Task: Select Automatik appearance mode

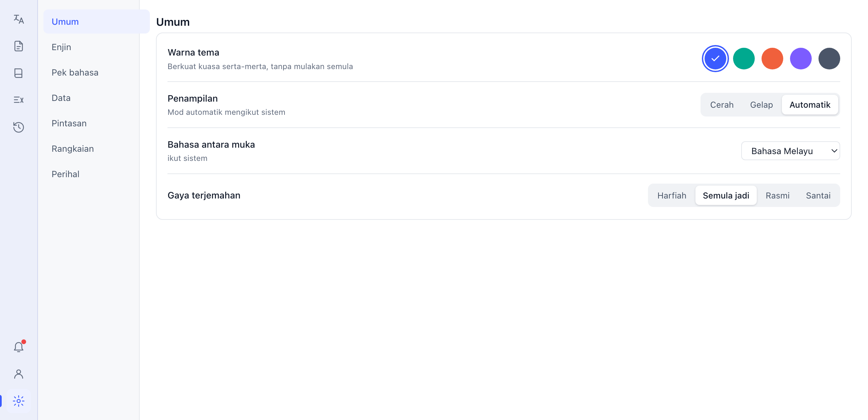Action: tap(810, 105)
